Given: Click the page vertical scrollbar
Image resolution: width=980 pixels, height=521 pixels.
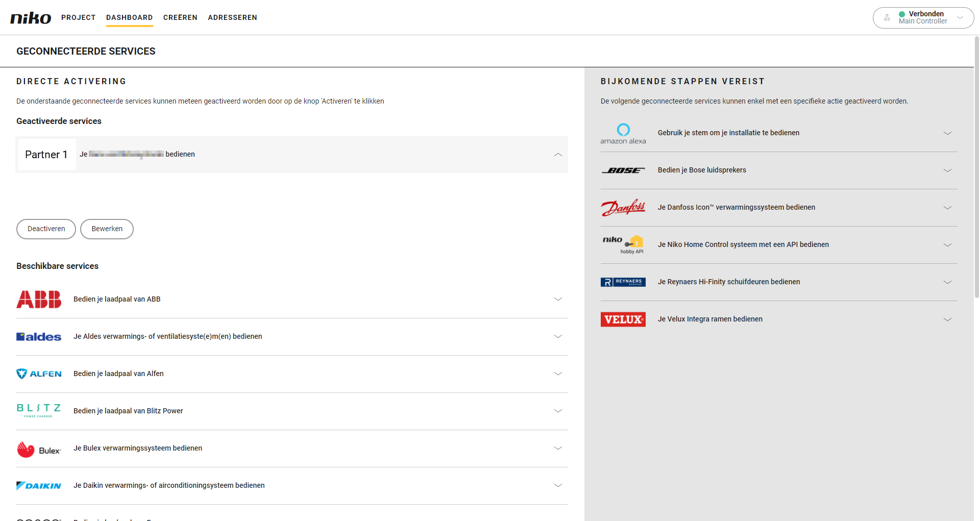Looking at the screenshot, I should coord(976,168).
